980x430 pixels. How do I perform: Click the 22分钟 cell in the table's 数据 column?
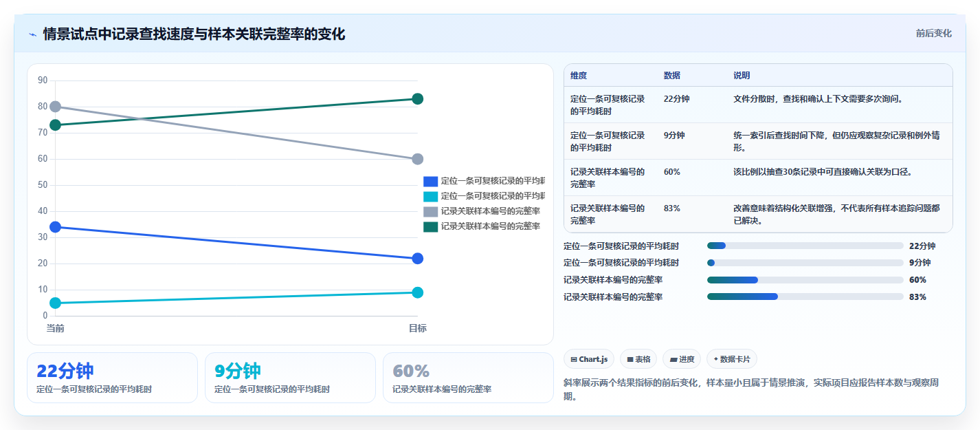(x=677, y=99)
